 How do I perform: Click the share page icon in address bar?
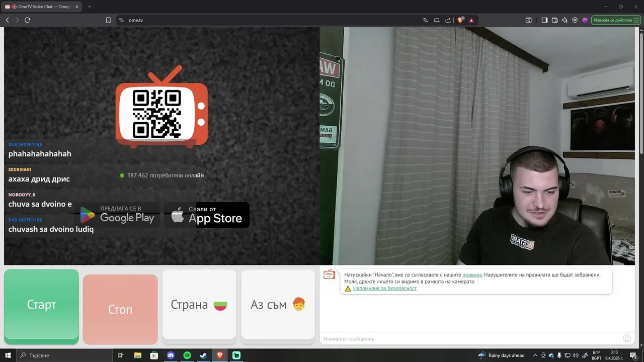click(448, 20)
